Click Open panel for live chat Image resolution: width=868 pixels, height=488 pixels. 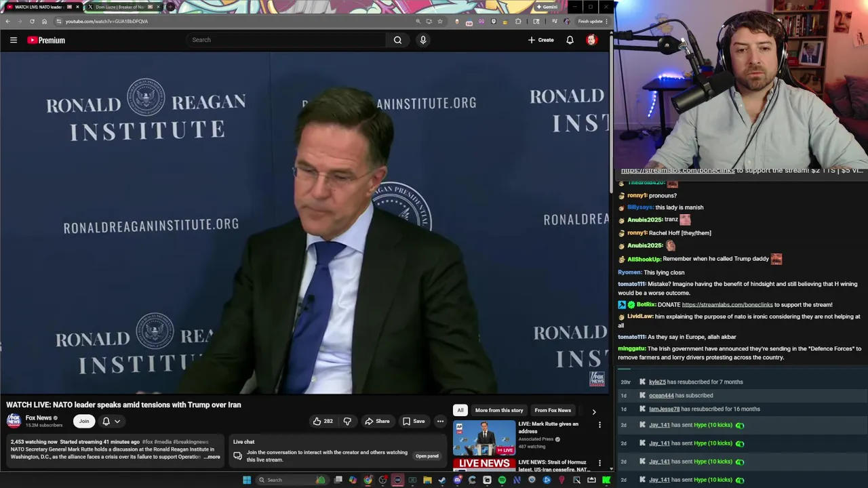coord(427,456)
